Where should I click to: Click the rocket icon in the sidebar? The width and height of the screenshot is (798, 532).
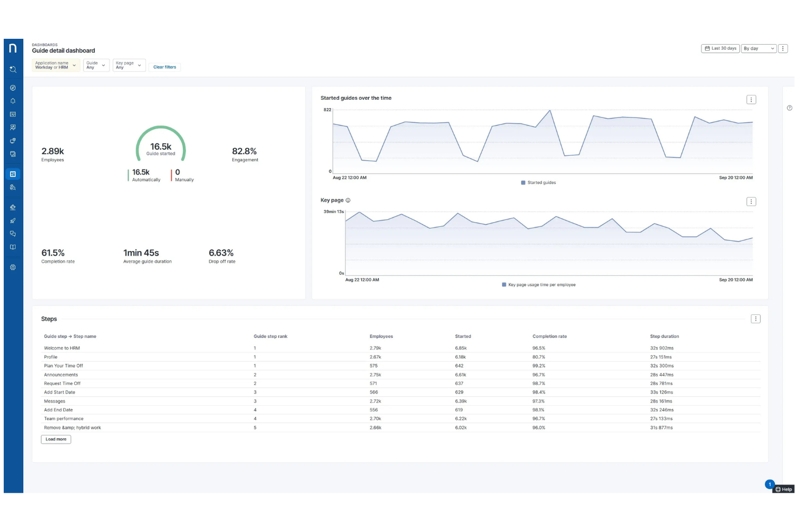tap(13, 220)
